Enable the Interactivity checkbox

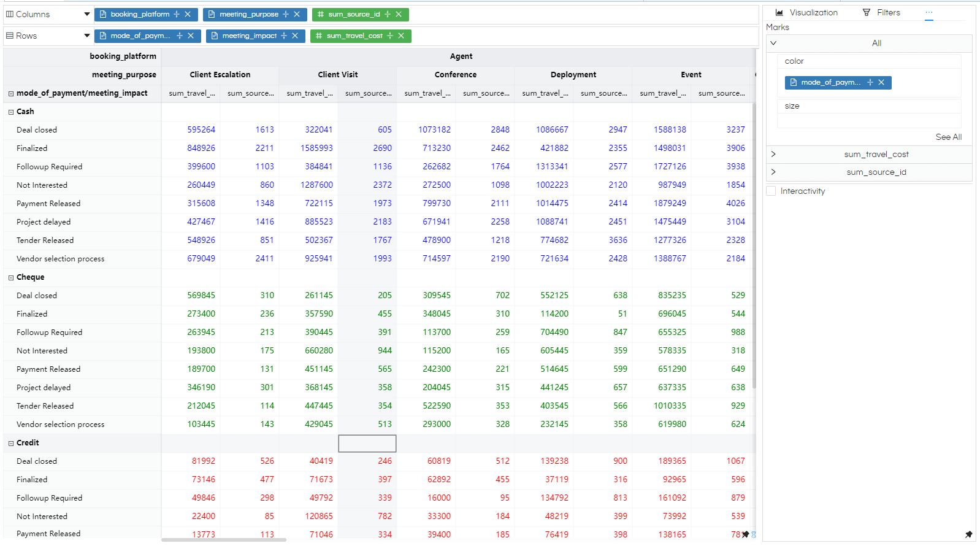[771, 191]
